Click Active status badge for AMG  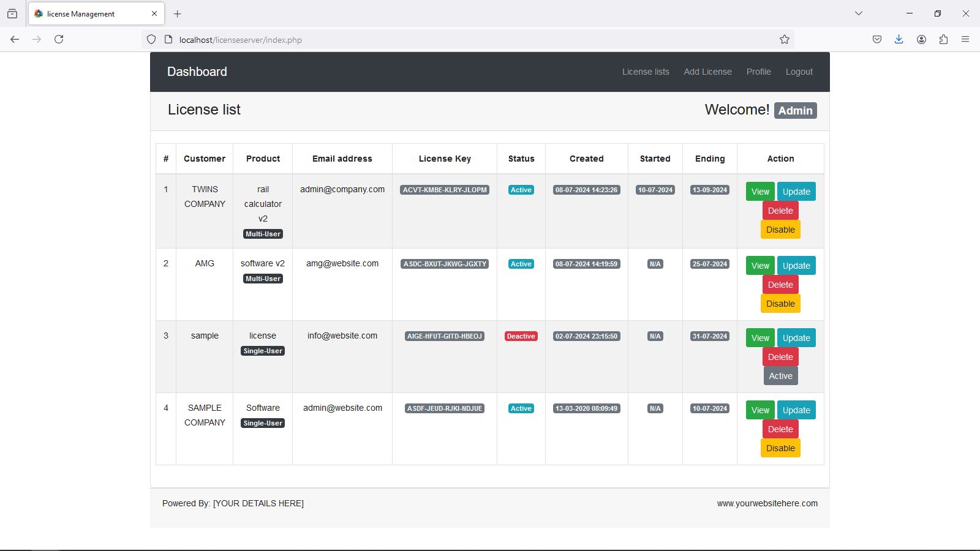[521, 264]
